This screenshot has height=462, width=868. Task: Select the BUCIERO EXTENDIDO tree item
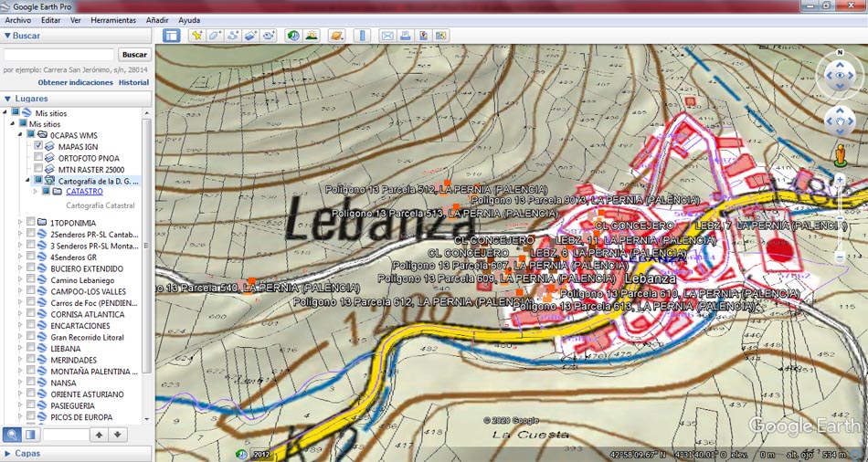(87, 268)
